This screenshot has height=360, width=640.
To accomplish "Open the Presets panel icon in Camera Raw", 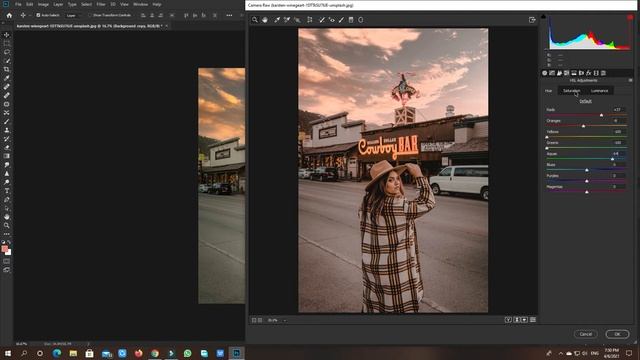I will [x=603, y=73].
